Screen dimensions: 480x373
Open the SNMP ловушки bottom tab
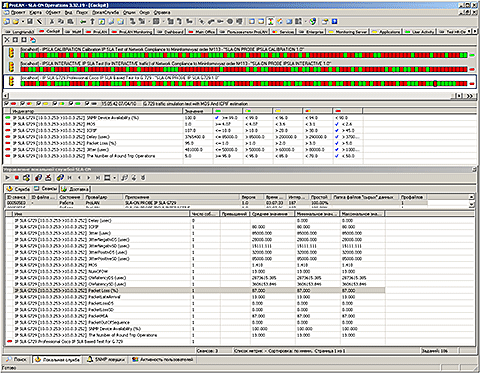point(106,360)
